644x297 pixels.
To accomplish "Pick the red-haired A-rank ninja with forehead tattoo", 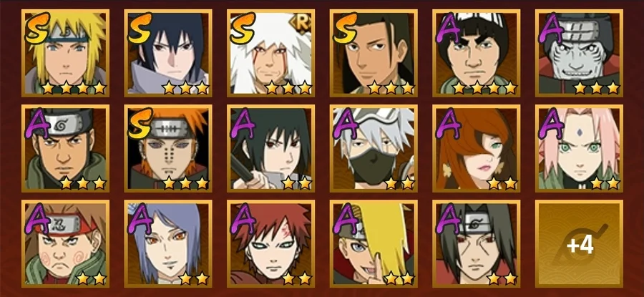I will point(270,244).
